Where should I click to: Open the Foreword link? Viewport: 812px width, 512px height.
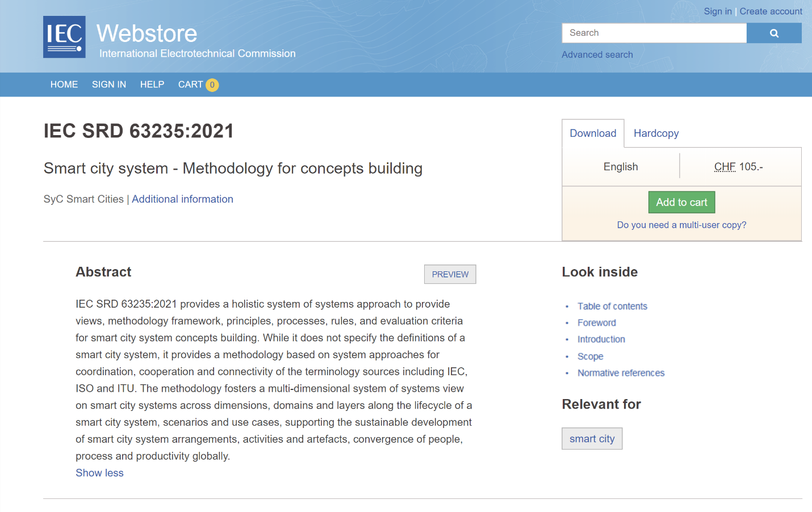[x=596, y=322]
